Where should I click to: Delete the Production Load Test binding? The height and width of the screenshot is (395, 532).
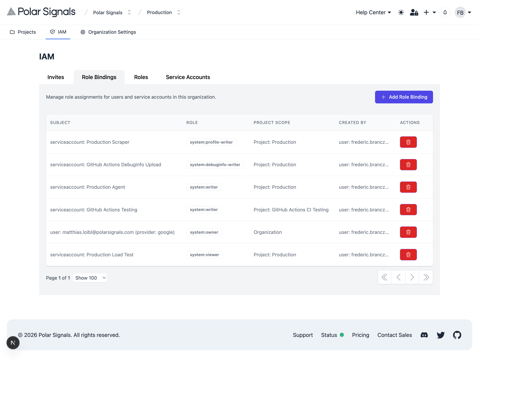coord(408,254)
